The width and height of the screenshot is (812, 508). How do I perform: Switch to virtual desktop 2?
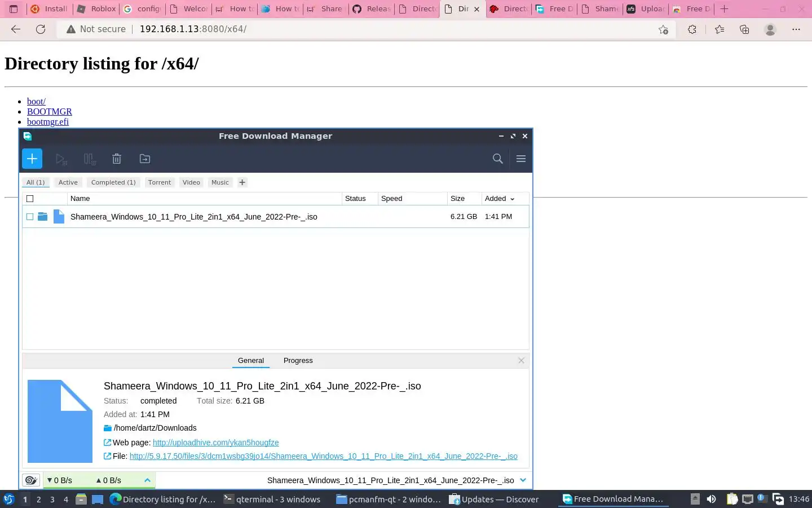pyautogui.click(x=38, y=500)
